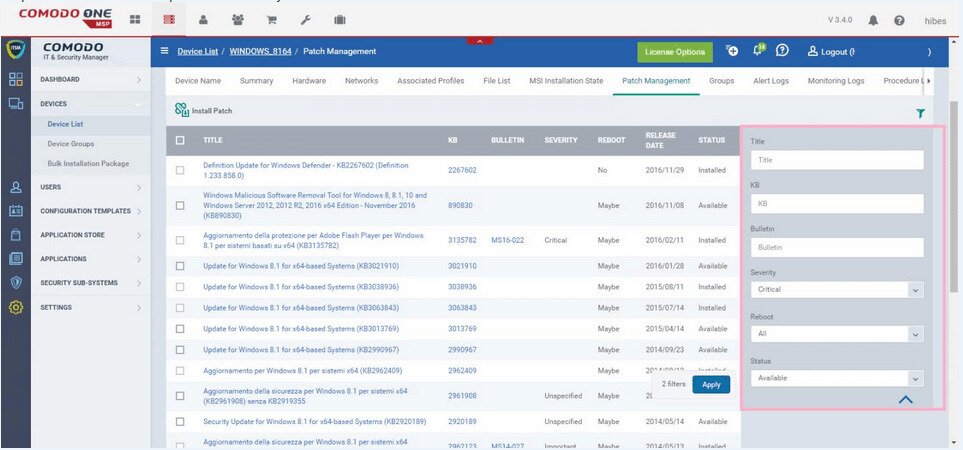Click the green filter funnel icon

(920, 114)
